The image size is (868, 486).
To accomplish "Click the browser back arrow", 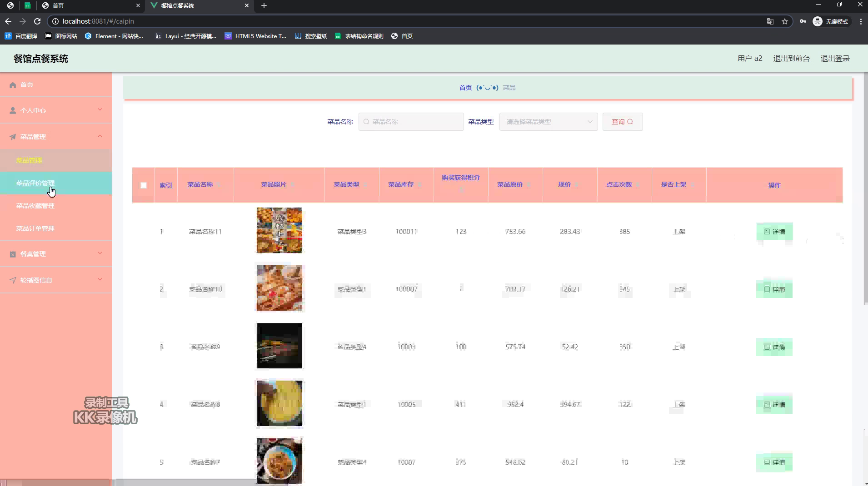I will 8,21.
